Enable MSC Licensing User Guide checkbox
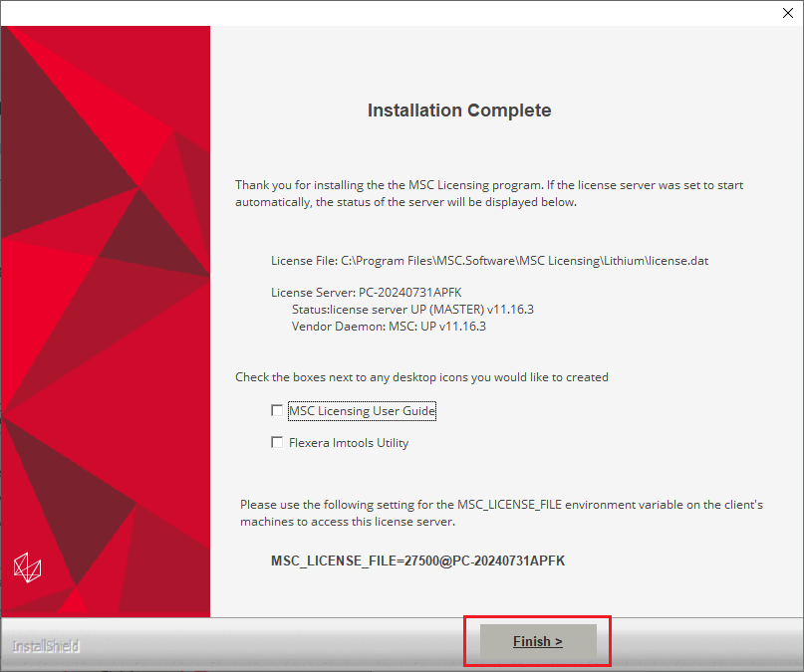Image resolution: width=804 pixels, height=672 pixels. (277, 410)
